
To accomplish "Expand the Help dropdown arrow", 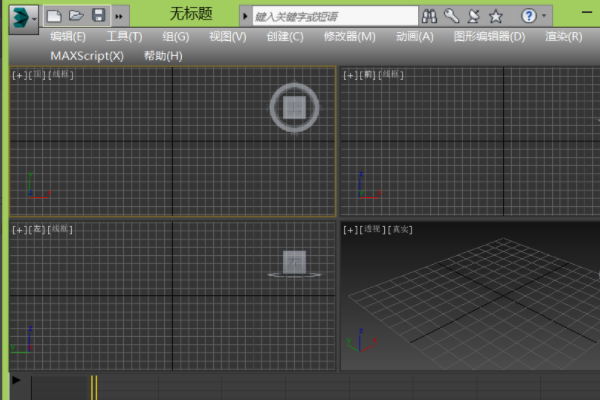I will (544, 16).
